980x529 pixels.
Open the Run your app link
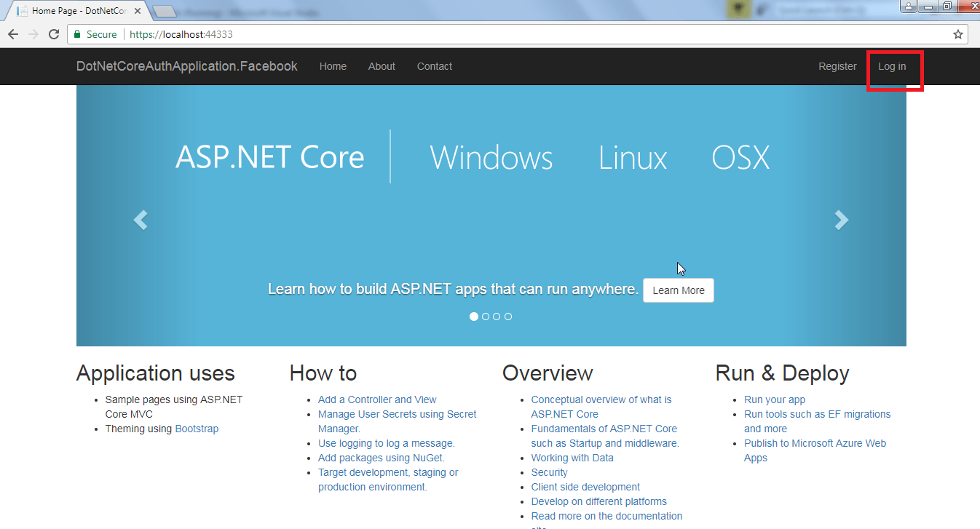pos(775,399)
